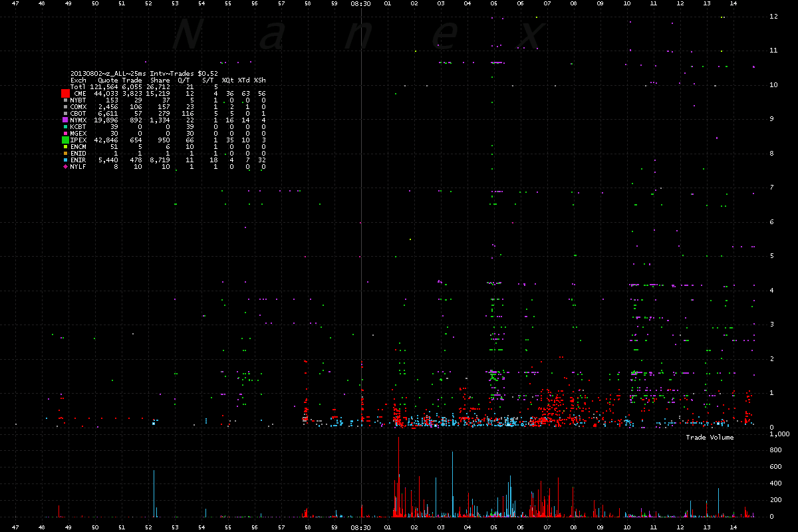The height and width of the screenshot is (532, 798).
Task: Select the 'ENCM' exchange name
Action: (x=78, y=147)
